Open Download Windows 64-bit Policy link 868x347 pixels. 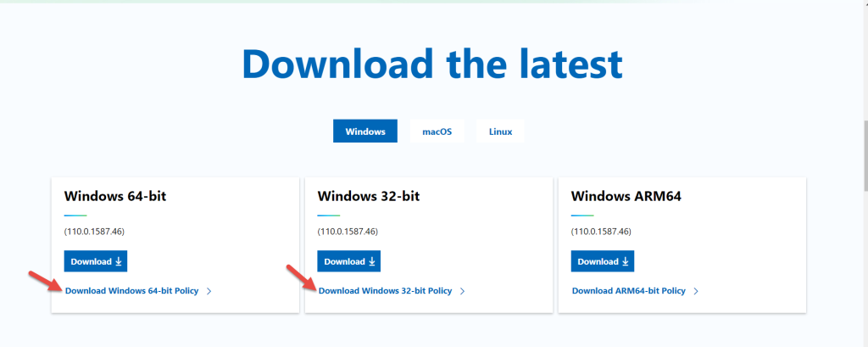(131, 290)
